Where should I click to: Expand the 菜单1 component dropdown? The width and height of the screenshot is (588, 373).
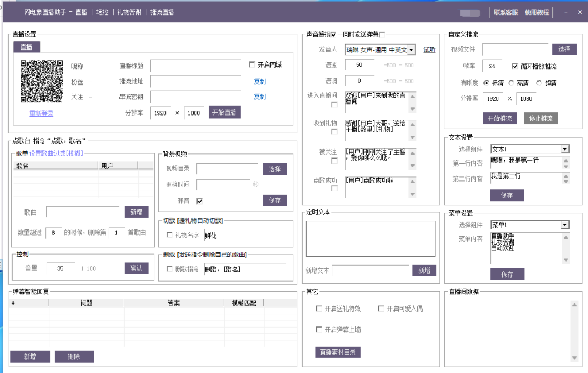coord(565,225)
